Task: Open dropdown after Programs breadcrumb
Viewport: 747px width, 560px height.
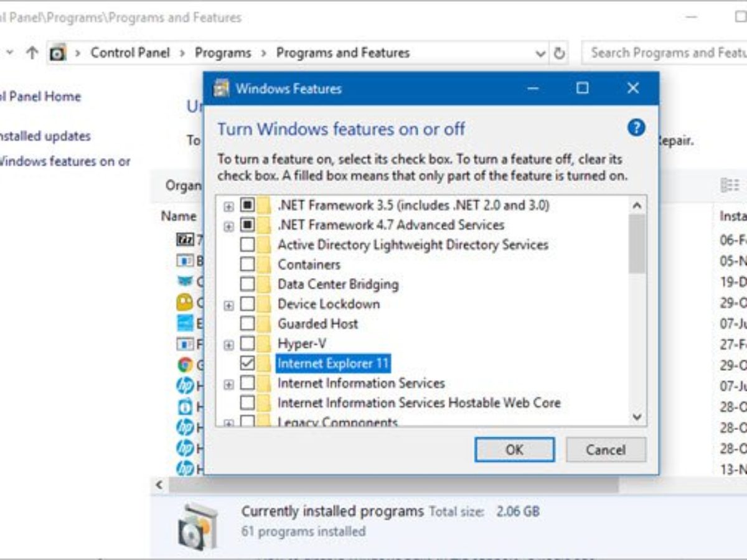Action: tap(263, 53)
